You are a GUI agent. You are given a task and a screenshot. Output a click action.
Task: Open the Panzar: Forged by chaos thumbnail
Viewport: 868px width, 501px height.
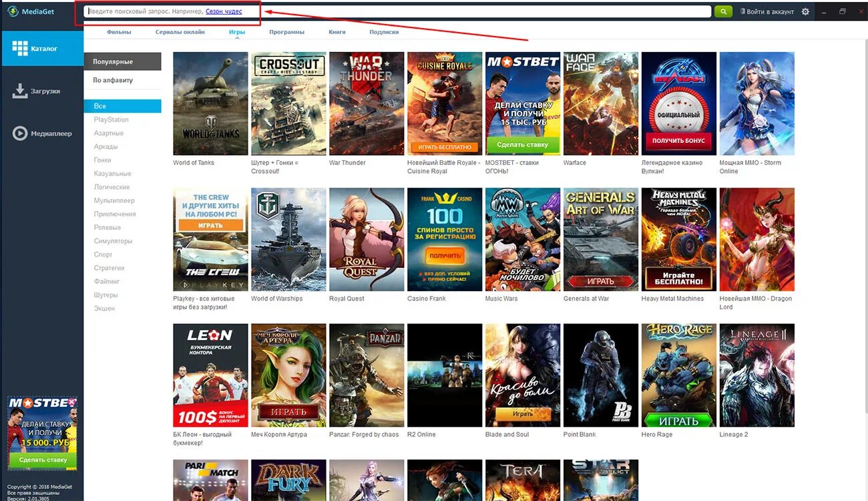367,375
